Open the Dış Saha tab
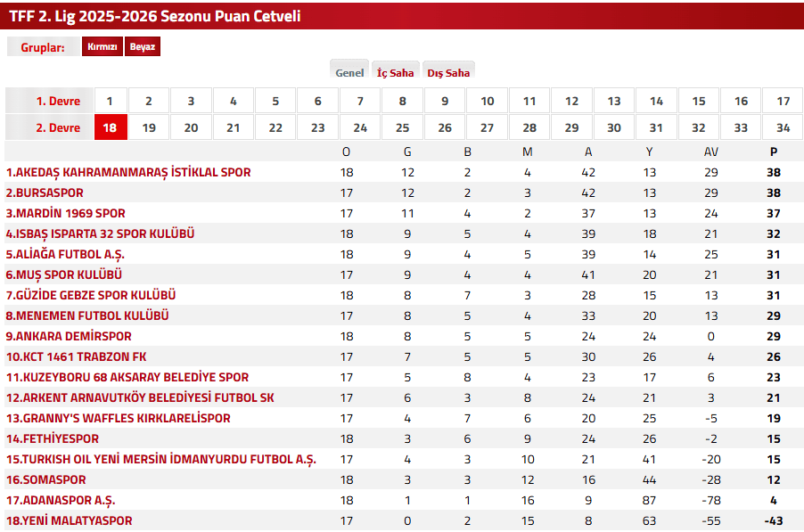Viewport: 804px width, 532px height. tap(448, 73)
